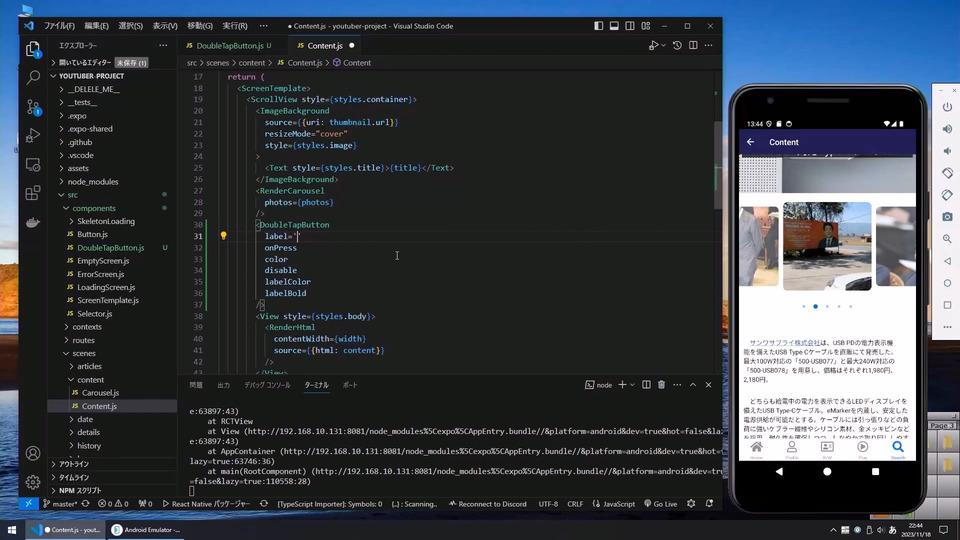
Task: Click the lightbulb code action on line 31
Action: tap(223, 236)
